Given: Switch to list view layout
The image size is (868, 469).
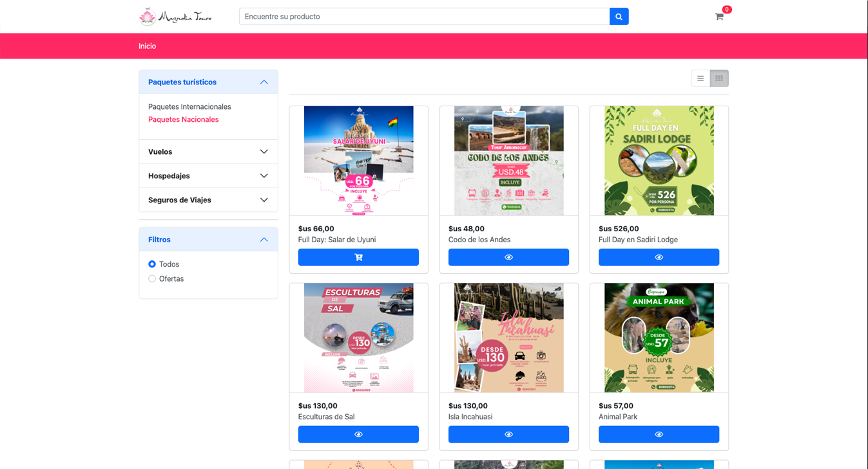Looking at the screenshot, I should pyautogui.click(x=700, y=79).
